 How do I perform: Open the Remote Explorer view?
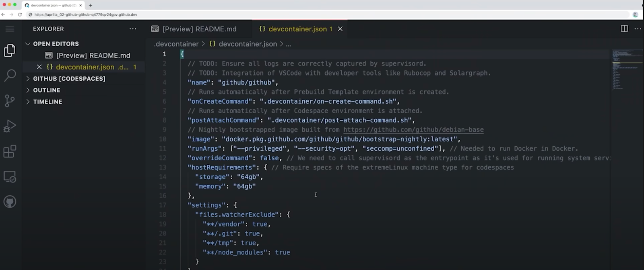10,177
